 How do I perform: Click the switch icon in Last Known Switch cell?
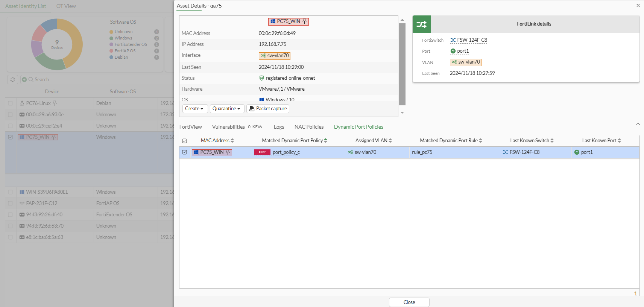(505, 152)
